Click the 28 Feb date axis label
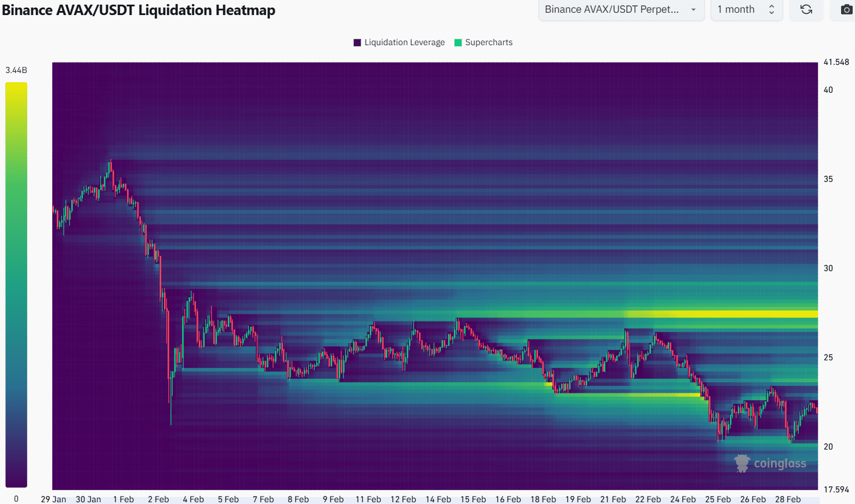855x504 pixels. pyautogui.click(x=788, y=499)
